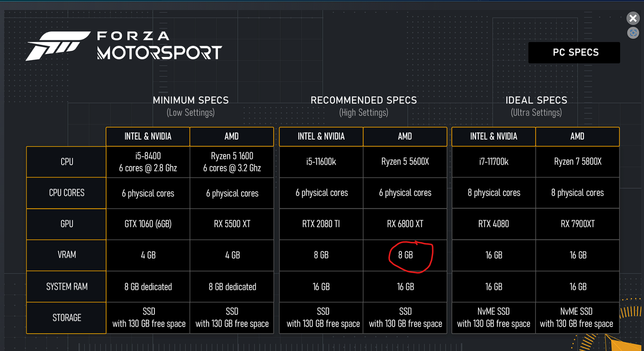Image resolution: width=644 pixels, height=351 pixels.
Task: Click the RX 5500 XT cell
Action: click(x=232, y=224)
